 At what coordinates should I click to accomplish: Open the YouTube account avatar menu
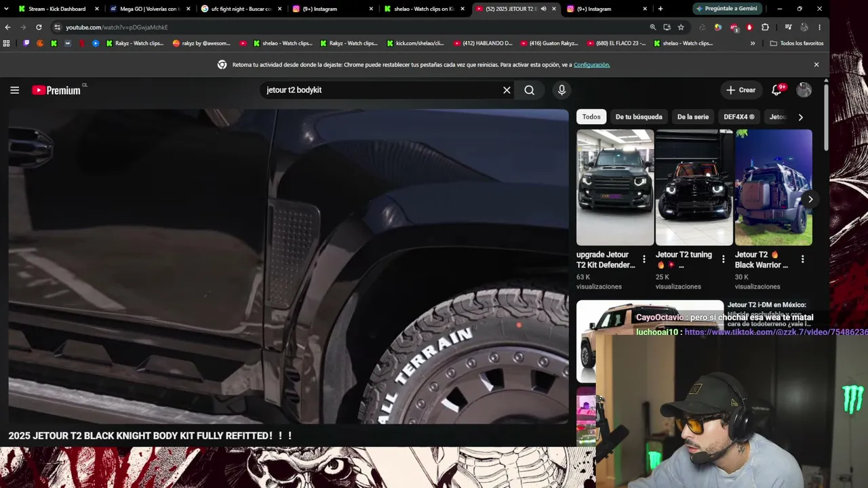(x=804, y=90)
